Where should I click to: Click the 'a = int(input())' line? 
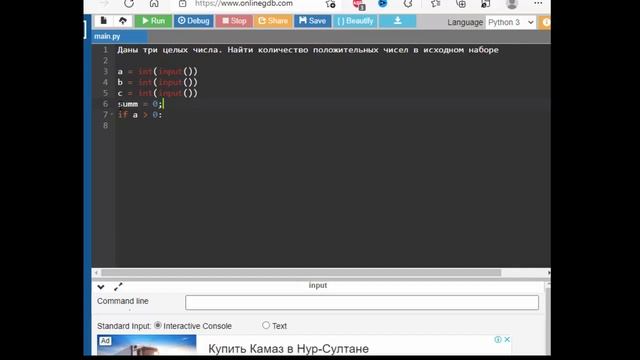(158, 71)
